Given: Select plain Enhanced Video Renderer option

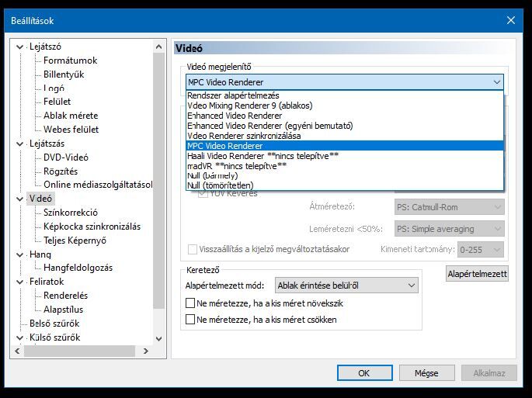Looking at the screenshot, I should (345, 116).
